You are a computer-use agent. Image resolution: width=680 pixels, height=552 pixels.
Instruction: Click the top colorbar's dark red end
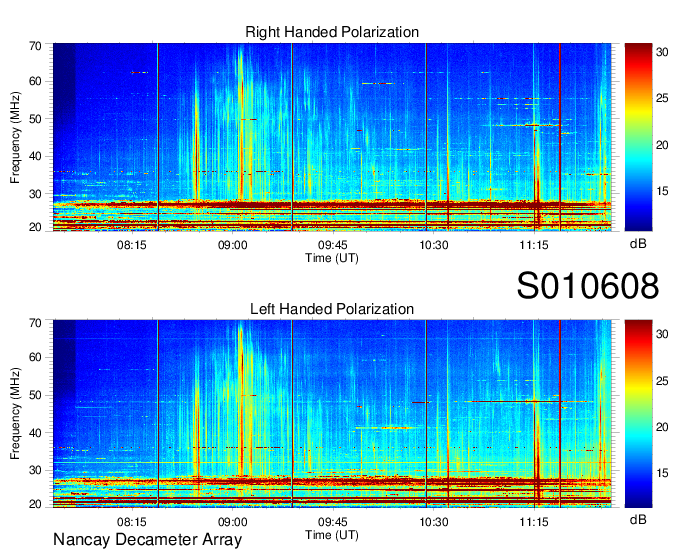[x=638, y=50]
